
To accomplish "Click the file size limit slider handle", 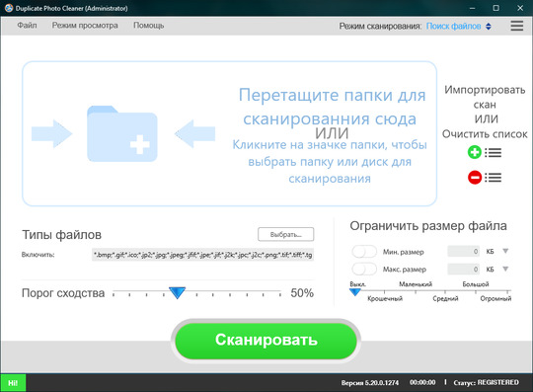I will [355, 292].
